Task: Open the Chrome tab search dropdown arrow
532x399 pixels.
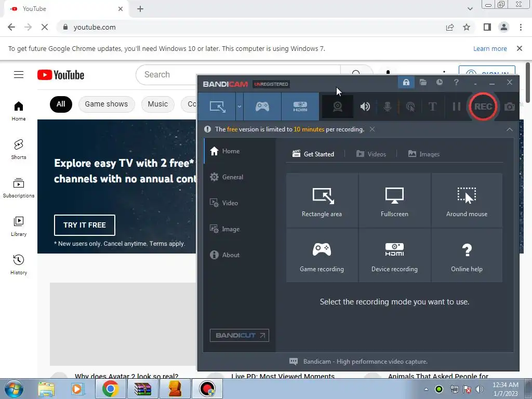Action: (470, 9)
